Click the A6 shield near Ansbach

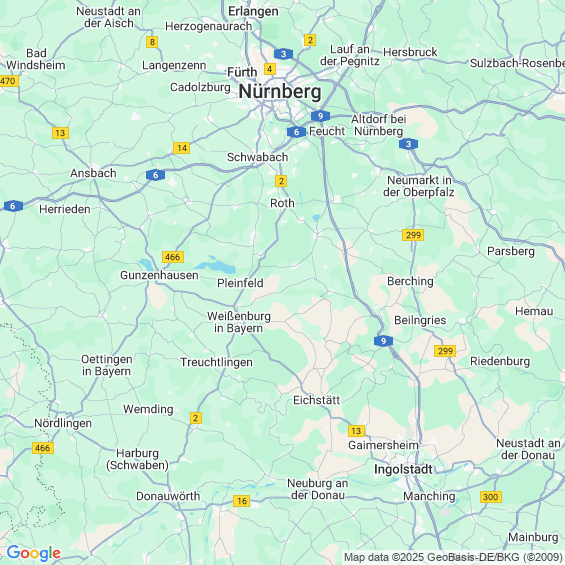(155, 175)
